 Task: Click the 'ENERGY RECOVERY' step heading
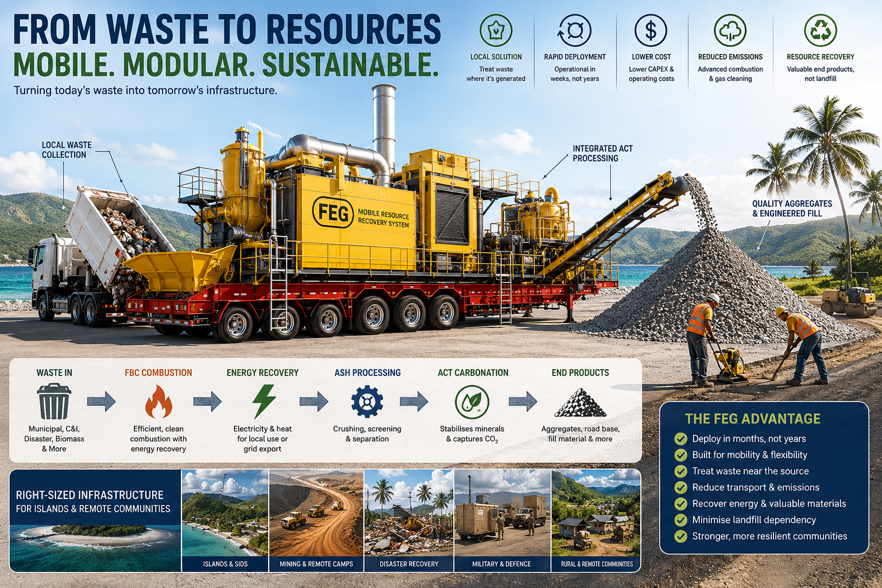click(x=262, y=373)
